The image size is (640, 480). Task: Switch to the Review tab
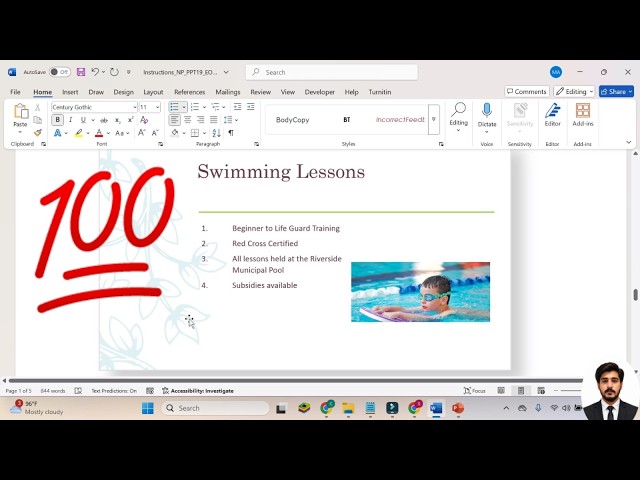[x=260, y=92]
